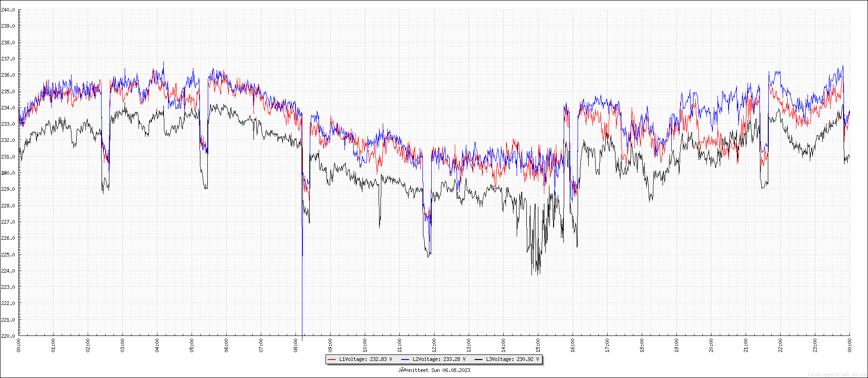The width and height of the screenshot is (868, 378).
Task: Click the lowest black L3 dip near 15:00
Action: click(x=536, y=273)
